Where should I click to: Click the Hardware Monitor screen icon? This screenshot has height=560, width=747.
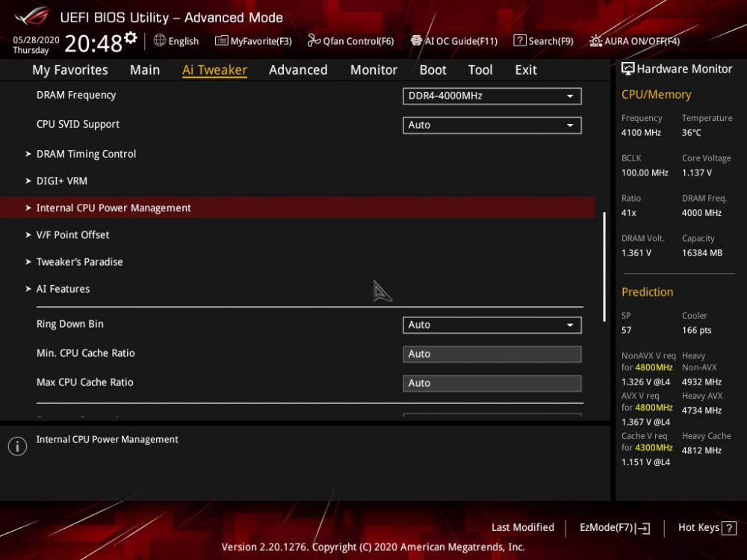(628, 69)
